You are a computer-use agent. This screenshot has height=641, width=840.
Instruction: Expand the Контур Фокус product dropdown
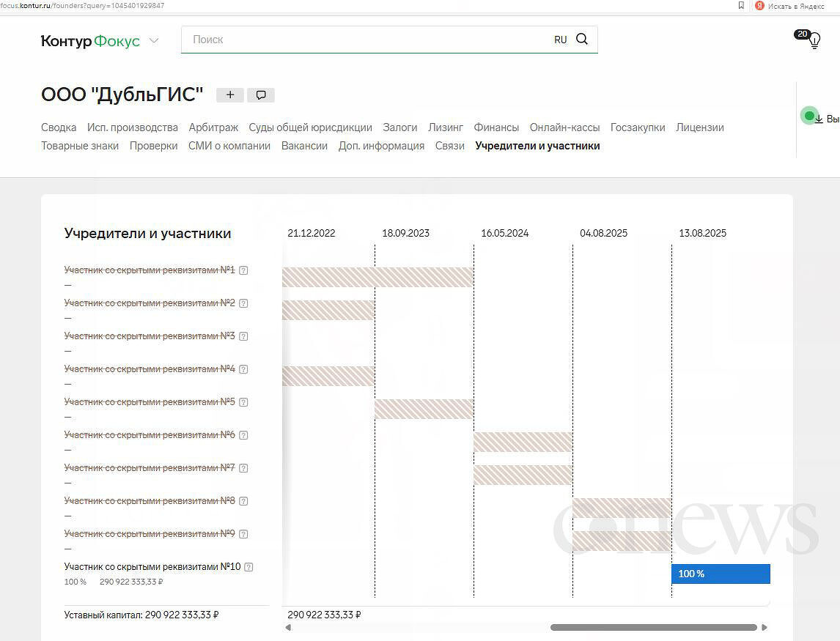click(154, 41)
